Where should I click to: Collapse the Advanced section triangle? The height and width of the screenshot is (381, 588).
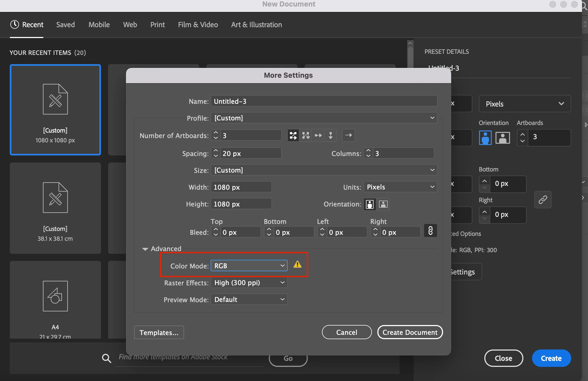click(145, 249)
